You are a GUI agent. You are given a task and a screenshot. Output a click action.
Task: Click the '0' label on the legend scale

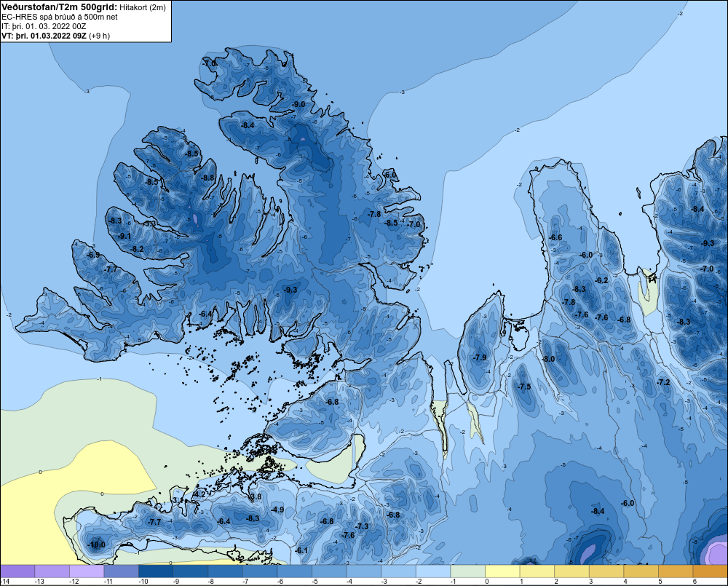[x=487, y=582]
